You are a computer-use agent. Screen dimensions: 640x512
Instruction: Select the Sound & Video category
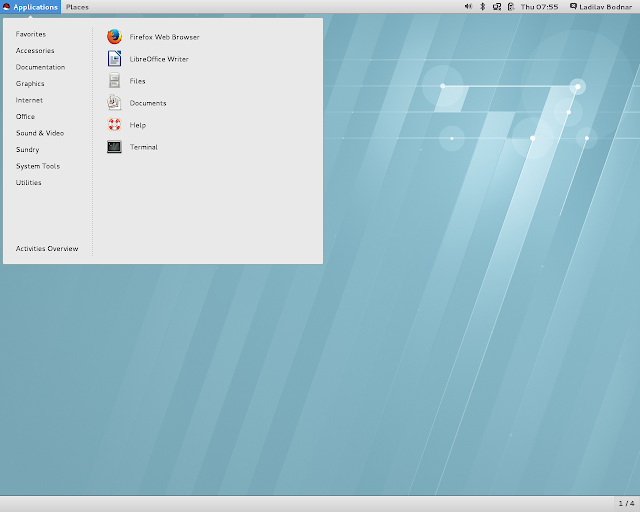click(40, 133)
